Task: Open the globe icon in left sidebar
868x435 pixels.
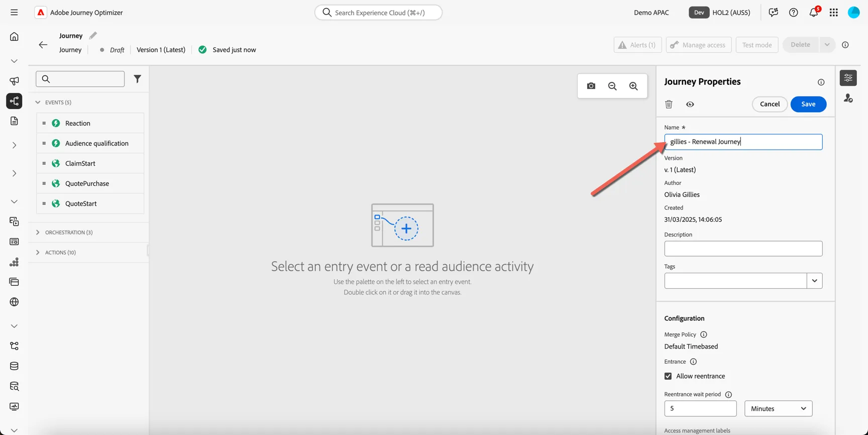Action: [x=14, y=302]
